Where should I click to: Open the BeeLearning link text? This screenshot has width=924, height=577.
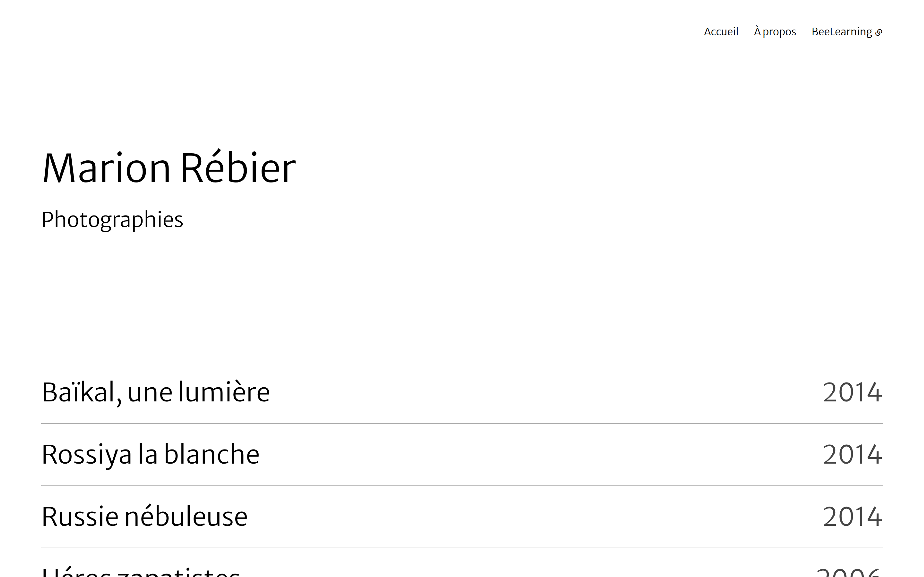(842, 32)
